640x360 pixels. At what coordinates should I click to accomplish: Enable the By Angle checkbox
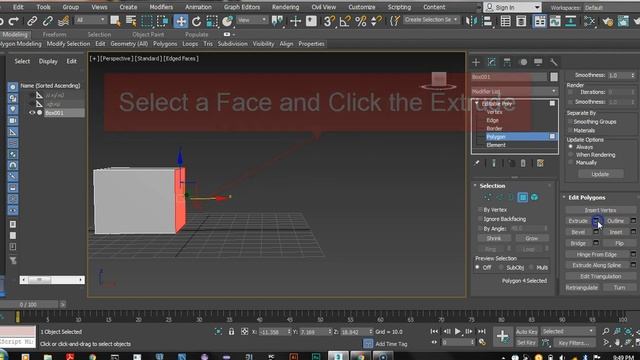480,229
